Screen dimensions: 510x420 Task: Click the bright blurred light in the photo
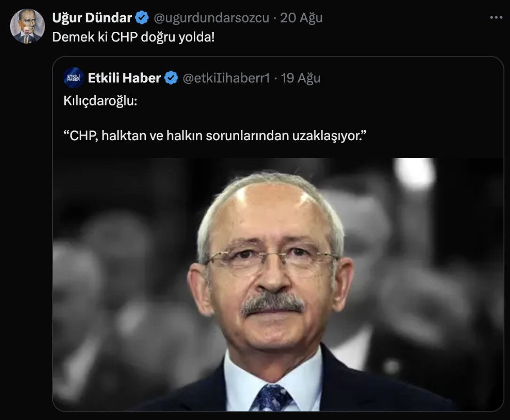[414, 174]
